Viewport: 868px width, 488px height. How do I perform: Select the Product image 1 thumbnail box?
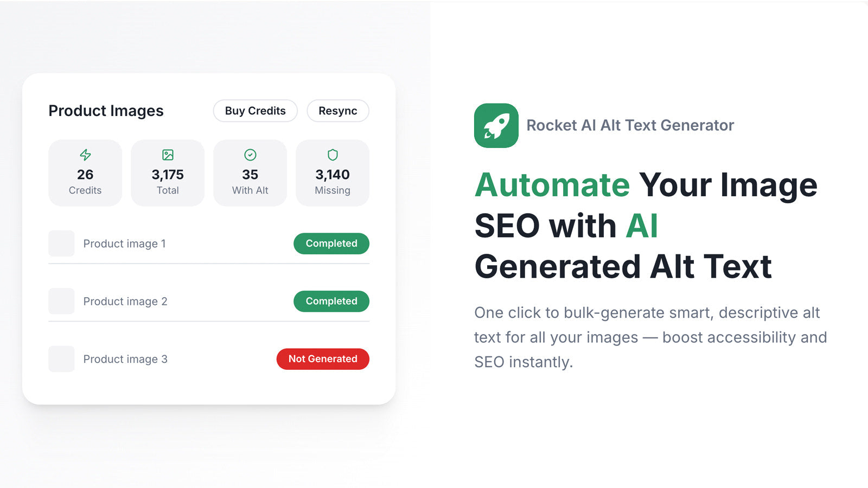click(61, 243)
